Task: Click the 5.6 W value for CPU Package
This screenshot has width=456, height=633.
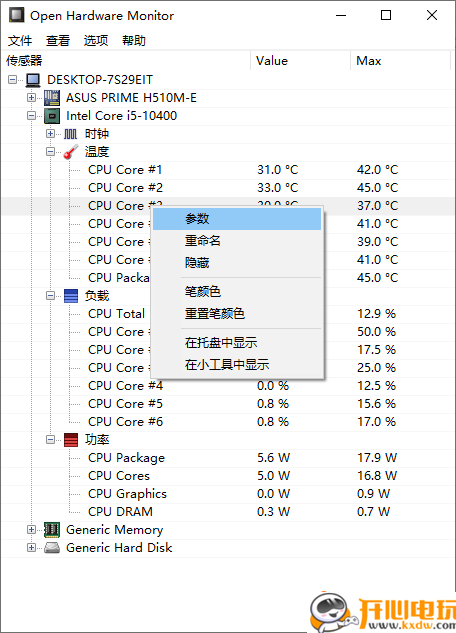Action: (274, 458)
